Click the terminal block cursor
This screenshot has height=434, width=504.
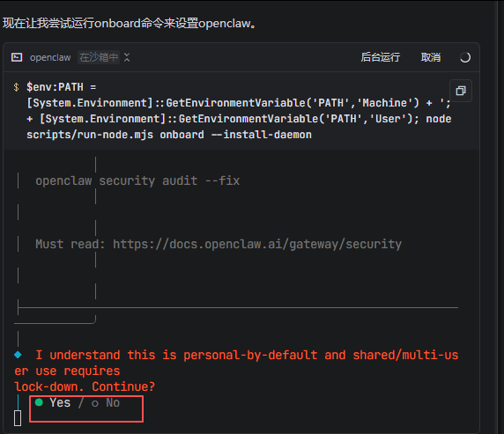(18, 418)
